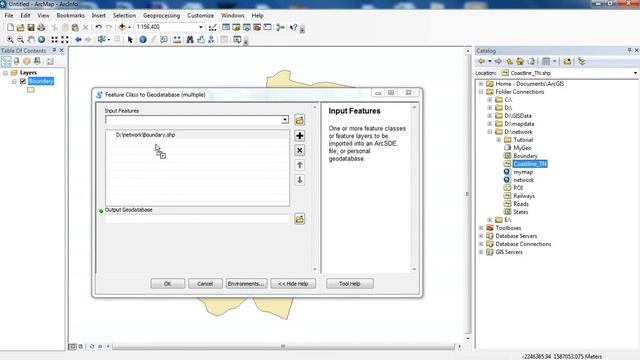Open the map scale dropdown
The height and width of the screenshot is (360, 640).
coord(200,27)
